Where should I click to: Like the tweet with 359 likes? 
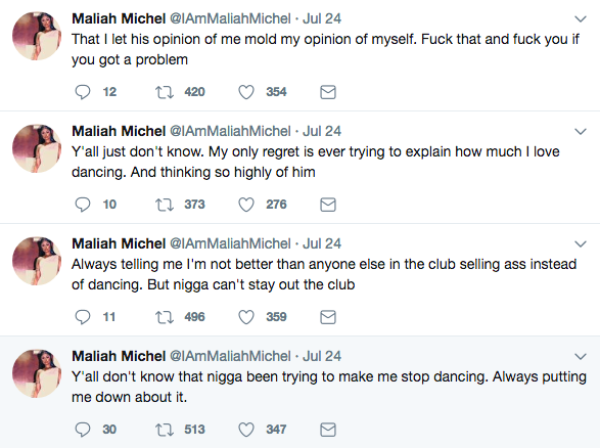pyautogui.click(x=248, y=317)
